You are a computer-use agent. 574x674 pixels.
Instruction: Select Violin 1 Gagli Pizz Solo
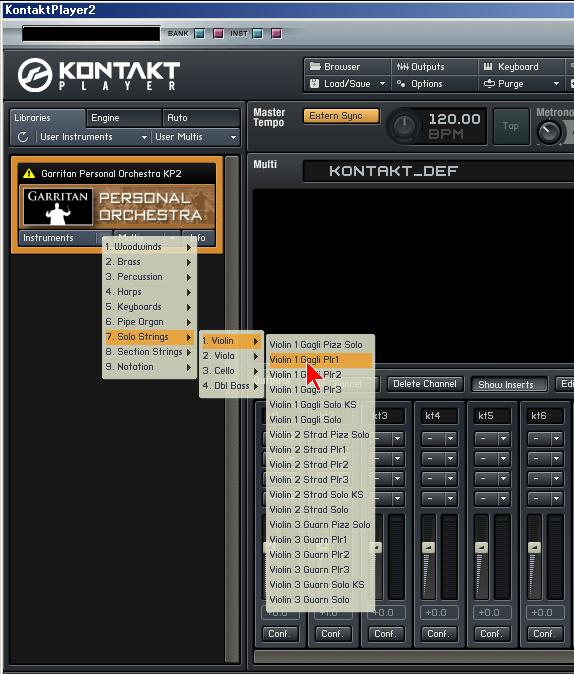point(320,345)
